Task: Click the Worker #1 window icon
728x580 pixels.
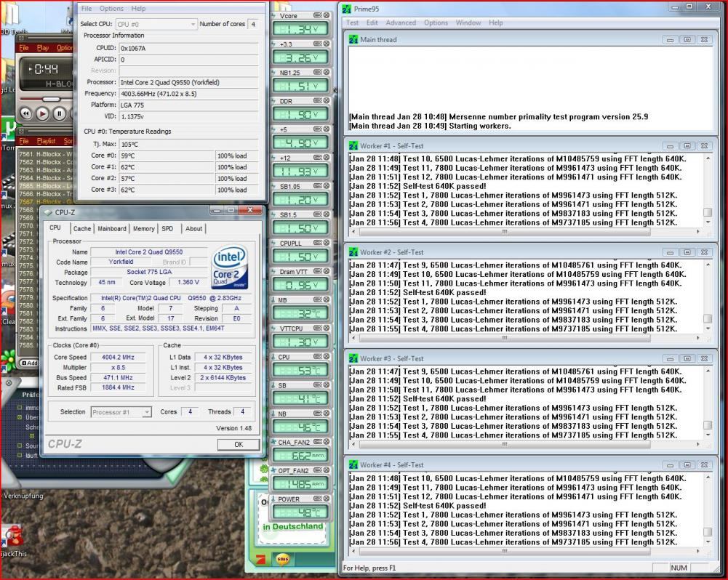Action: pos(353,145)
